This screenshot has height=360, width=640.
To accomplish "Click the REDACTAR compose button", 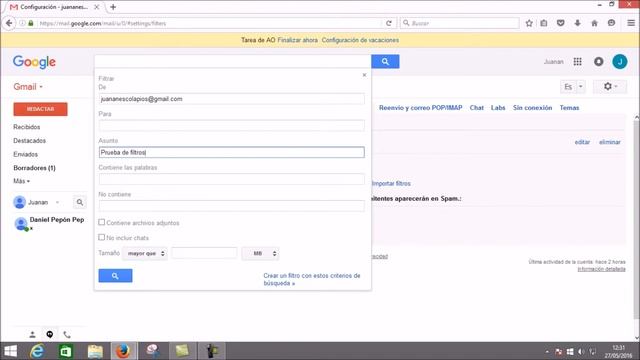I will 40,109.
